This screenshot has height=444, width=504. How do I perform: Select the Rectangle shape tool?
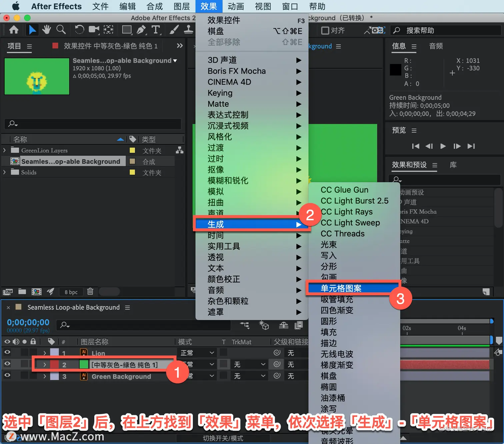click(x=127, y=30)
